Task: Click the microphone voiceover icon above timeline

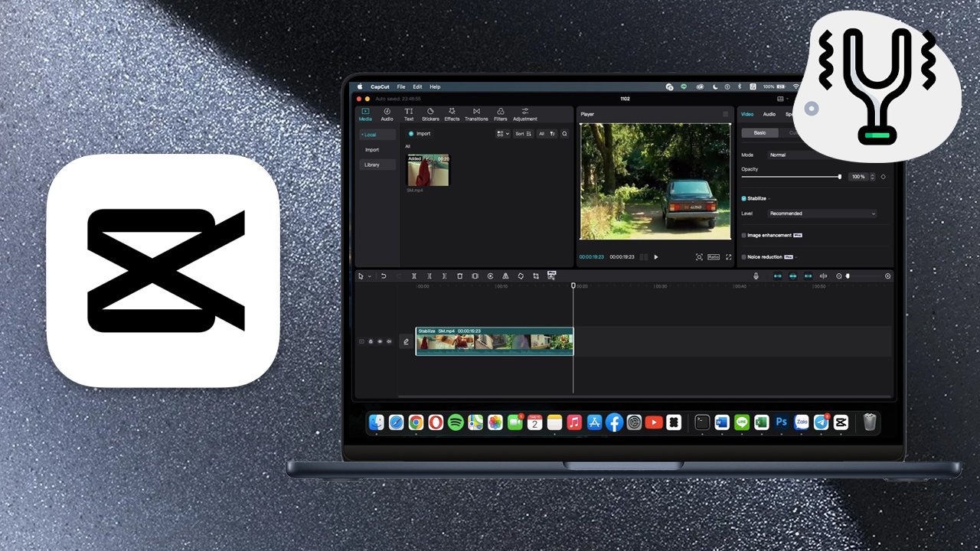Action: tap(756, 275)
